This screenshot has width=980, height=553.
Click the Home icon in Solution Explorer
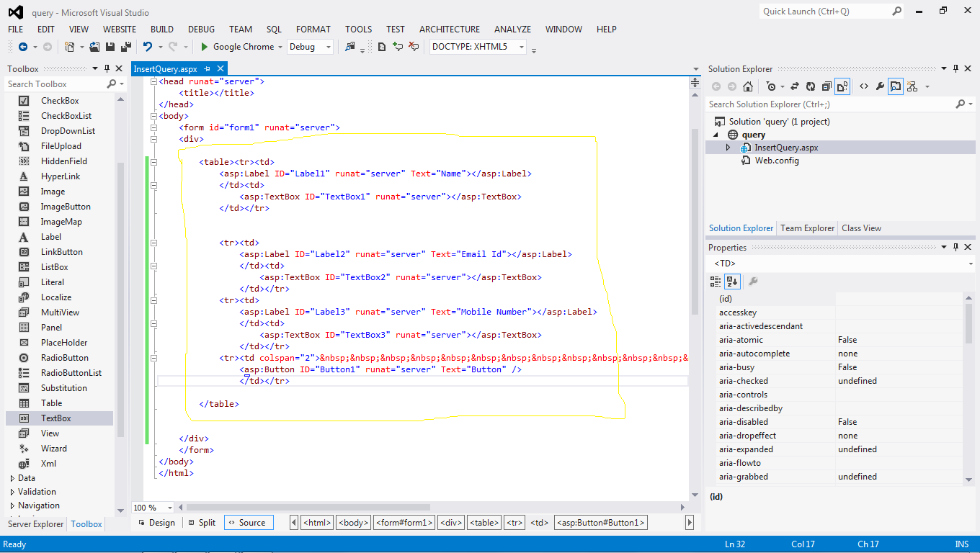point(748,86)
